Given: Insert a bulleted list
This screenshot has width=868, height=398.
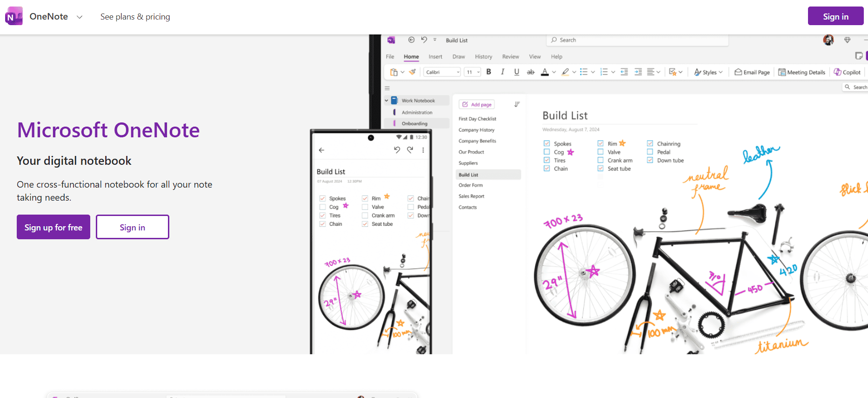Looking at the screenshot, I should click(584, 72).
